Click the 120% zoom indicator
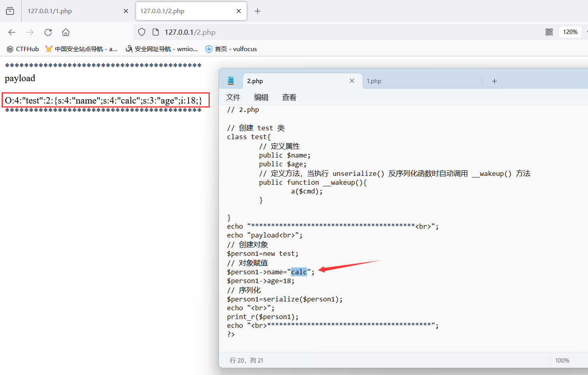 (x=570, y=32)
